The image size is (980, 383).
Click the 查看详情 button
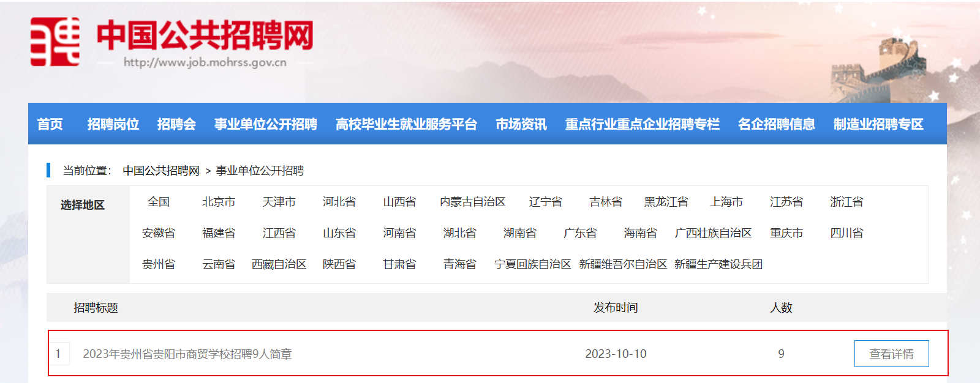click(x=891, y=354)
